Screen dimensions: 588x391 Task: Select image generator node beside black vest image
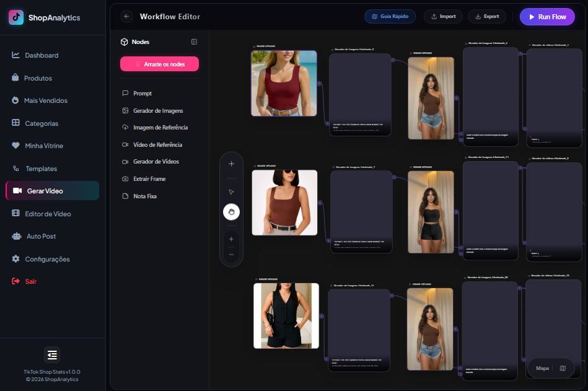(x=359, y=330)
